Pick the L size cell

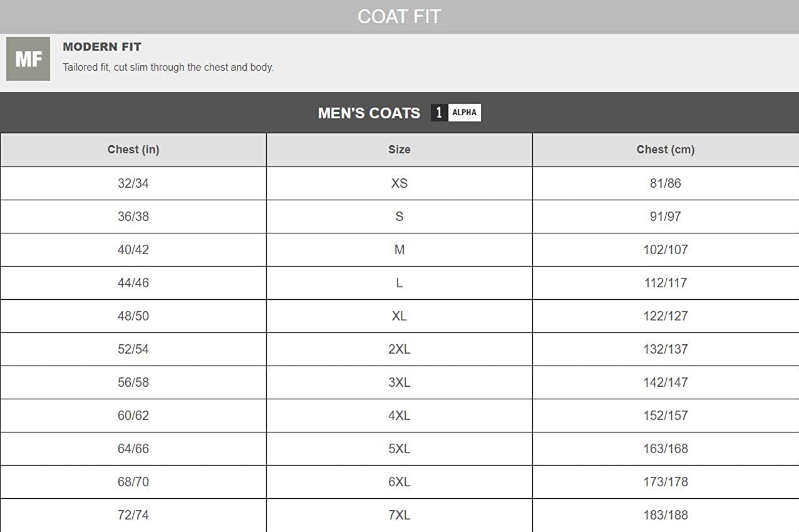click(x=399, y=283)
